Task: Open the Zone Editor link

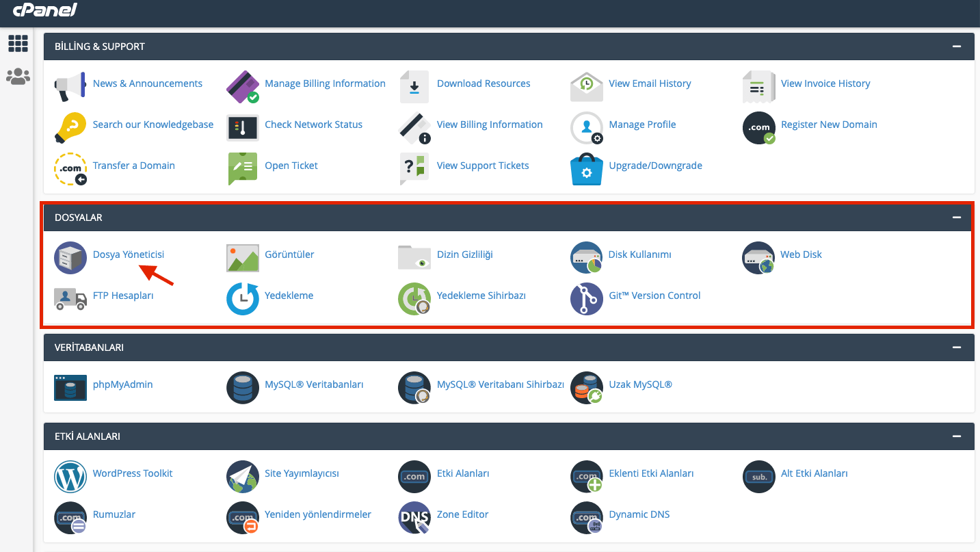Action: pos(463,514)
